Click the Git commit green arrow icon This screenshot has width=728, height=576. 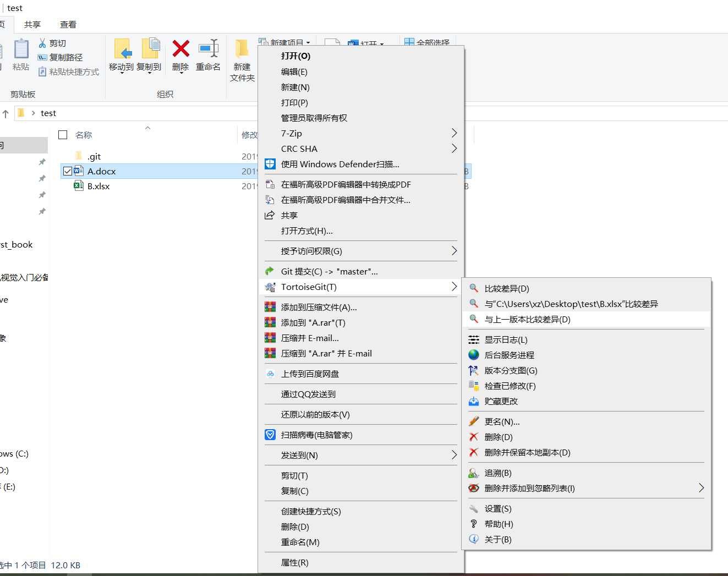point(270,271)
